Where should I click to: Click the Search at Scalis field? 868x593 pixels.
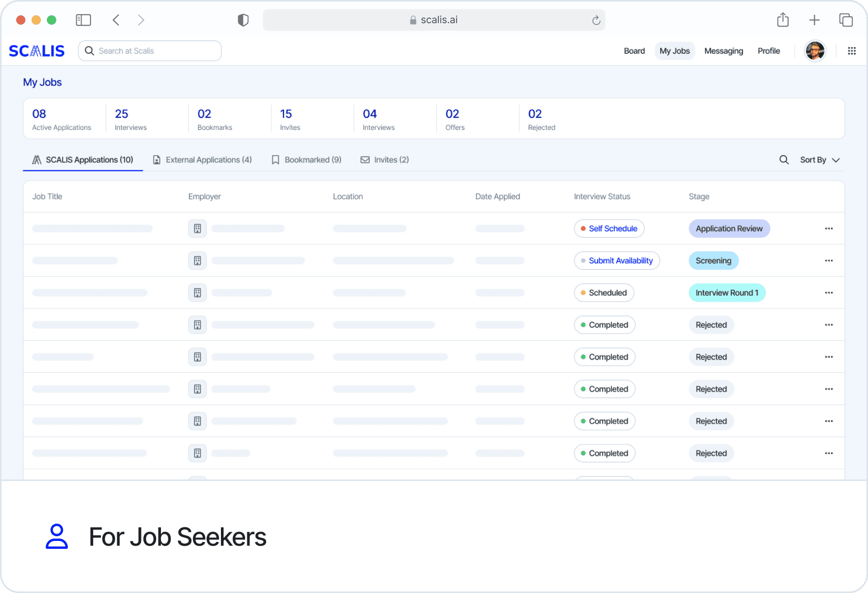150,51
